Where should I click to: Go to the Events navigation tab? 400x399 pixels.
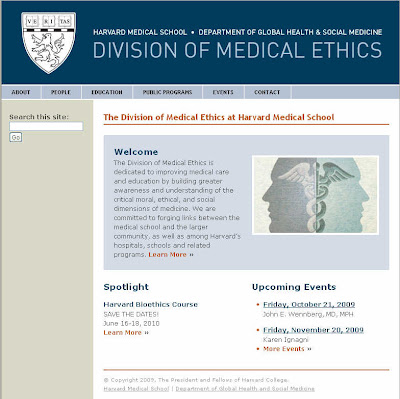(223, 92)
